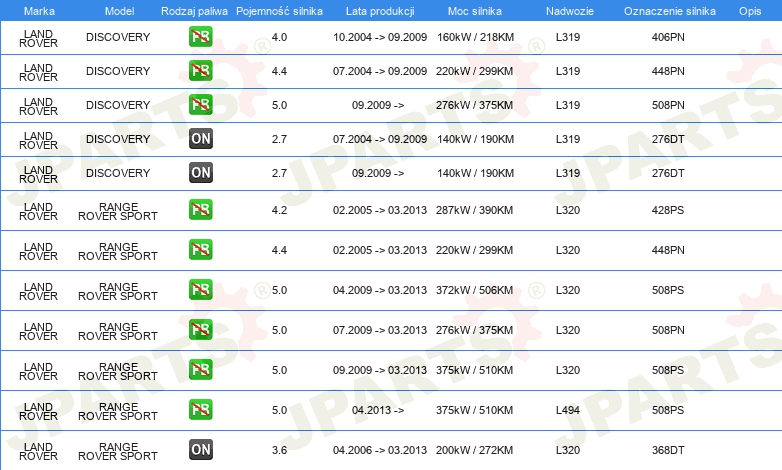This screenshot has width=782, height=470.
Task: Click body code L320 in the 428PS row
Action: [568, 210]
